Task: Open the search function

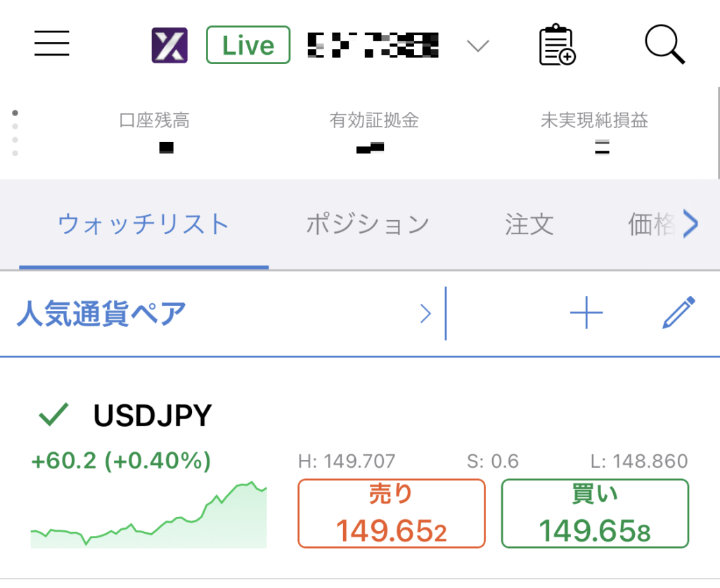Action: tap(664, 44)
